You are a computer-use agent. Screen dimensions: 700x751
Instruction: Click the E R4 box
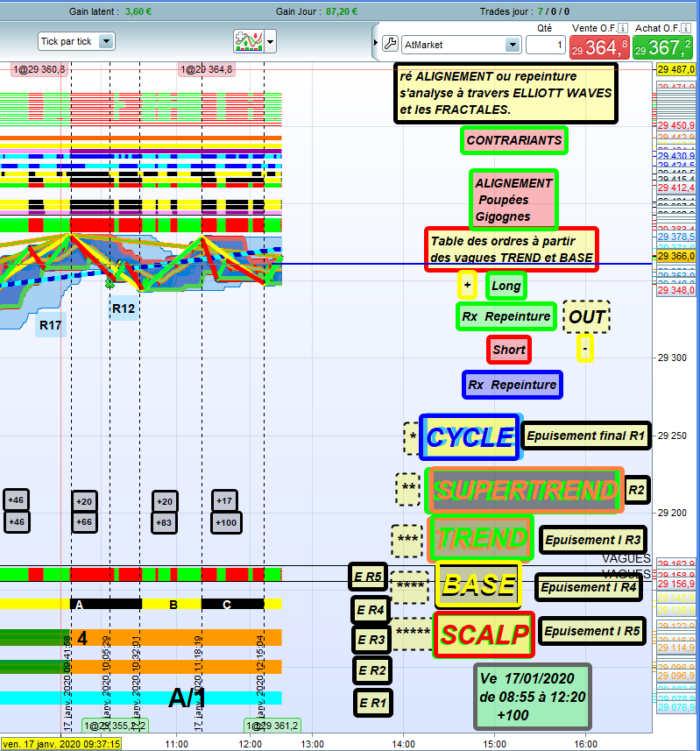coord(371,610)
